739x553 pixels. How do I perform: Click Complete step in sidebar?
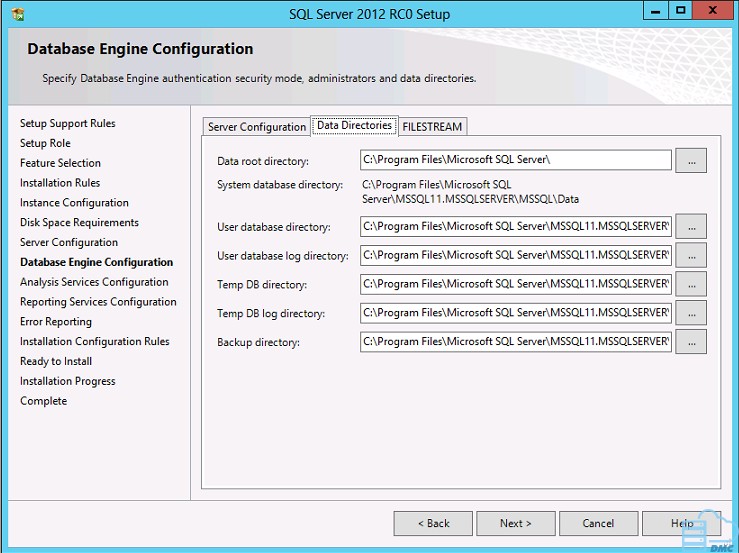[x=43, y=401]
